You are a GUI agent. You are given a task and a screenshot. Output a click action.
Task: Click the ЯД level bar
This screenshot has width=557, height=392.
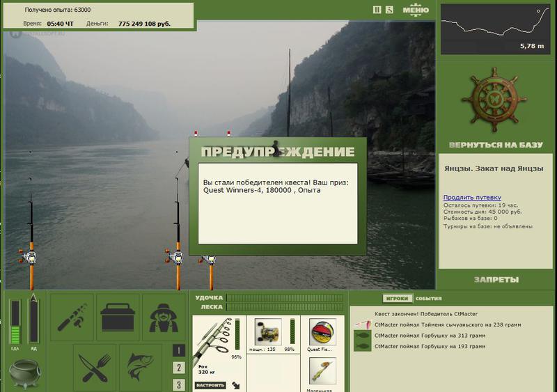click(x=33, y=319)
